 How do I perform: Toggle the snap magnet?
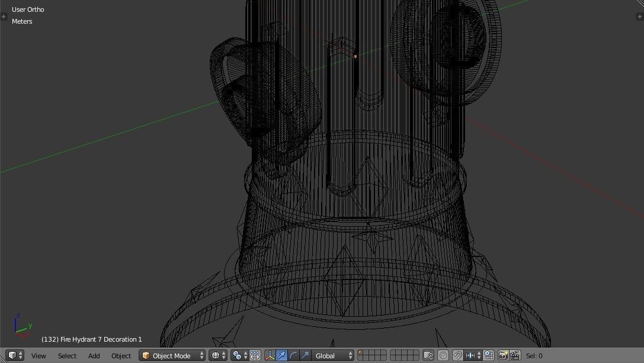point(457,356)
